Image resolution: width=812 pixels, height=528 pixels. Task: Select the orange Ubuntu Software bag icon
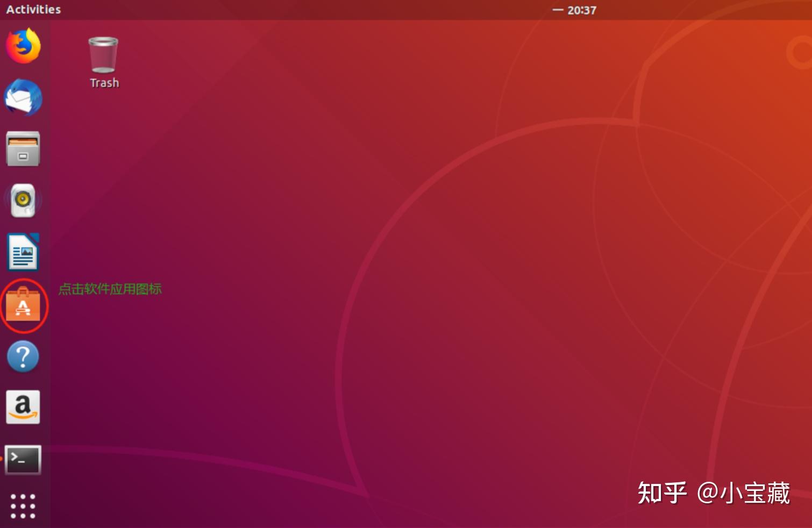(24, 305)
